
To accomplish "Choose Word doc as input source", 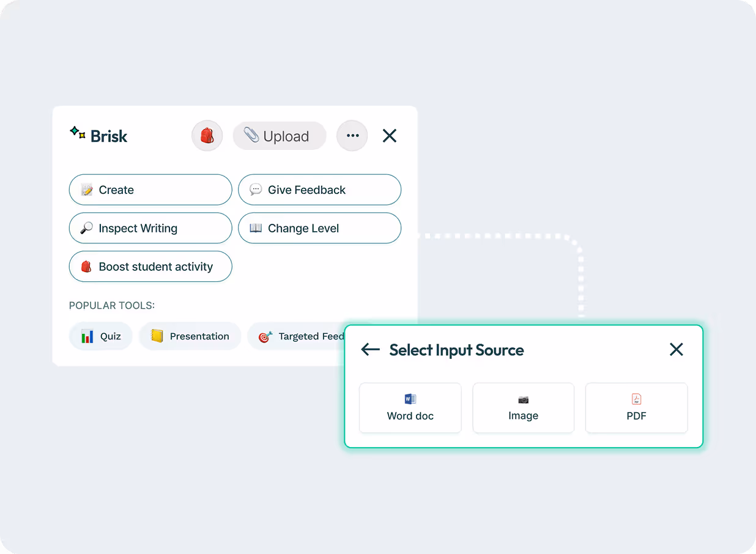I will [410, 408].
